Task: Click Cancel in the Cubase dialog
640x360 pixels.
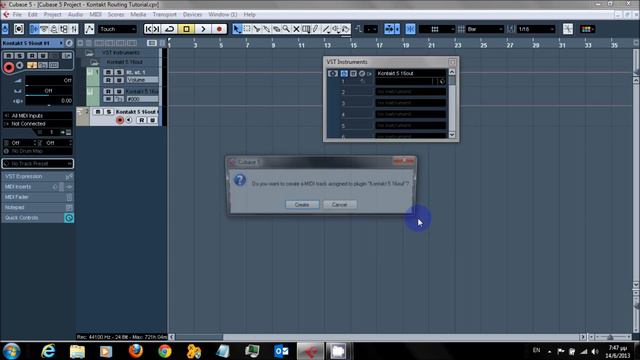Action: [340, 204]
